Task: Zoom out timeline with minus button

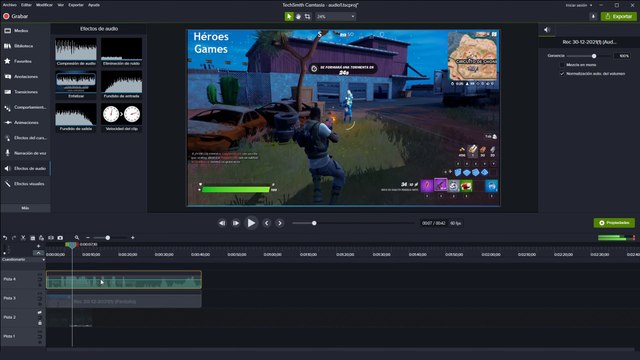Action: [88, 238]
